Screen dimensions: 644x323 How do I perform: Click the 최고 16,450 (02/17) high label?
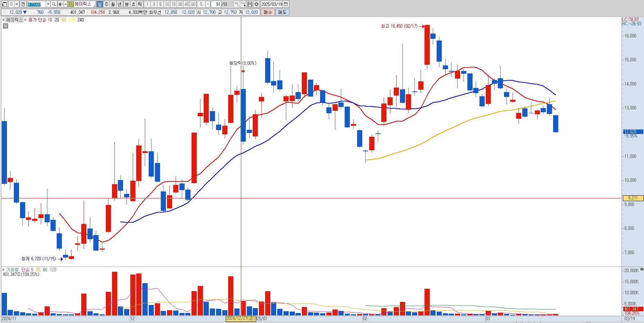399,26
